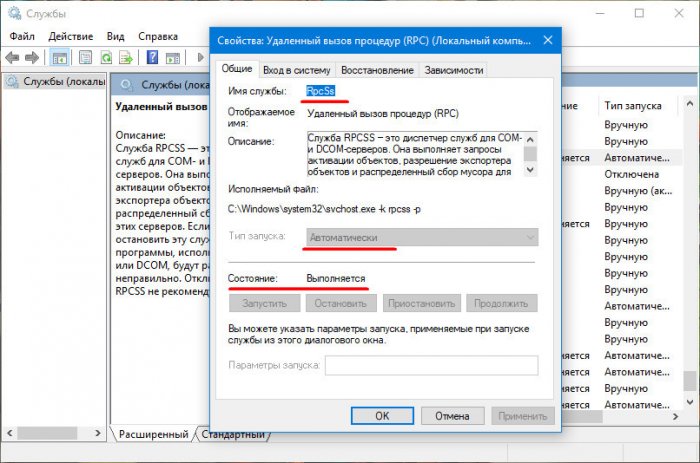Click the RpcSs service name field
Viewport: 700px width, 463px height.
click(x=321, y=91)
